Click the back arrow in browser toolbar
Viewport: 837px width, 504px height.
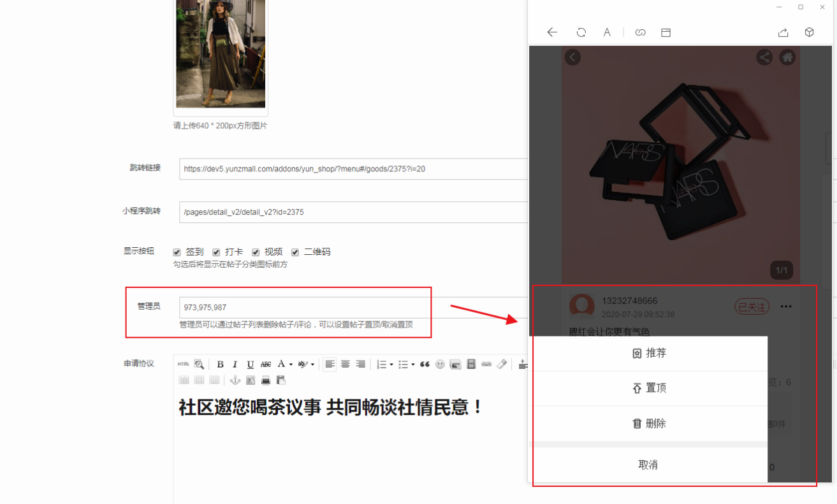(x=552, y=32)
